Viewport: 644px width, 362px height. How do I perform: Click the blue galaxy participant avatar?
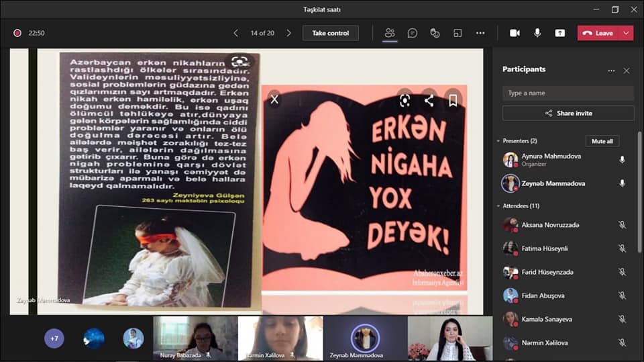(94, 338)
